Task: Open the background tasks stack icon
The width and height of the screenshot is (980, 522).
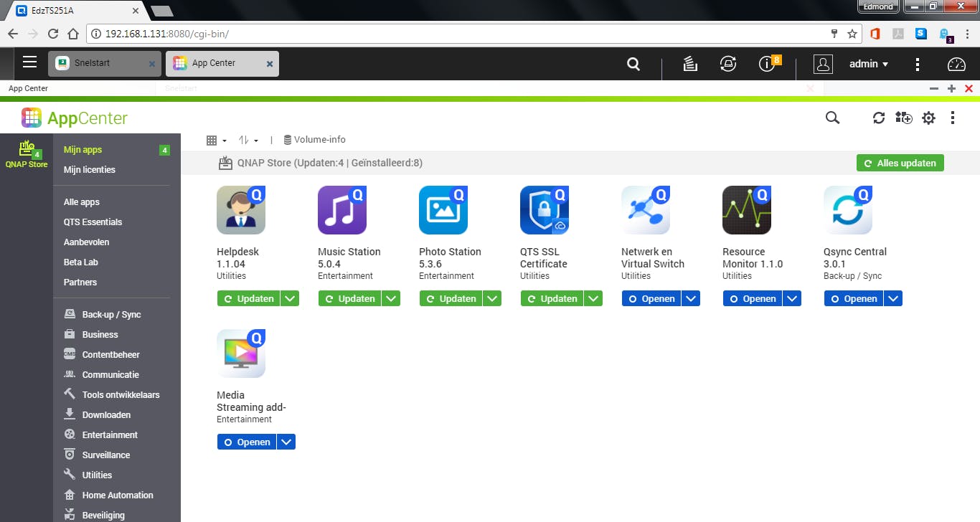Action: click(x=690, y=64)
